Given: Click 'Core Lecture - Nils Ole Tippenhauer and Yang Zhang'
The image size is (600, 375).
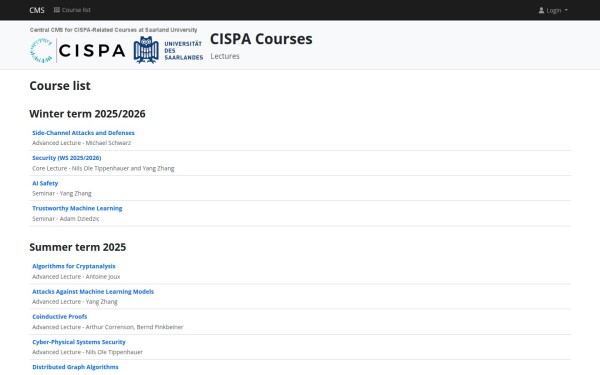Looking at the screenshot, I should [x=103, y=168].
